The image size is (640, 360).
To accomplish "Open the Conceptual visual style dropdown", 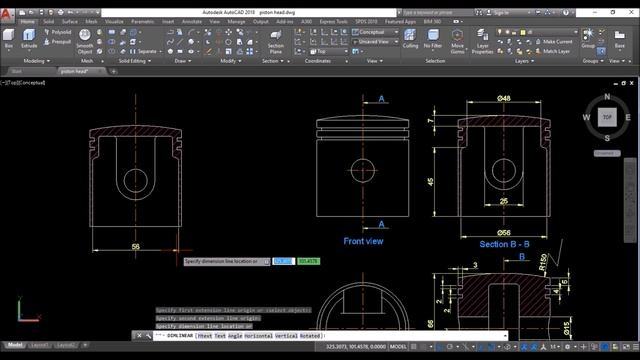I will click(375, 32).
